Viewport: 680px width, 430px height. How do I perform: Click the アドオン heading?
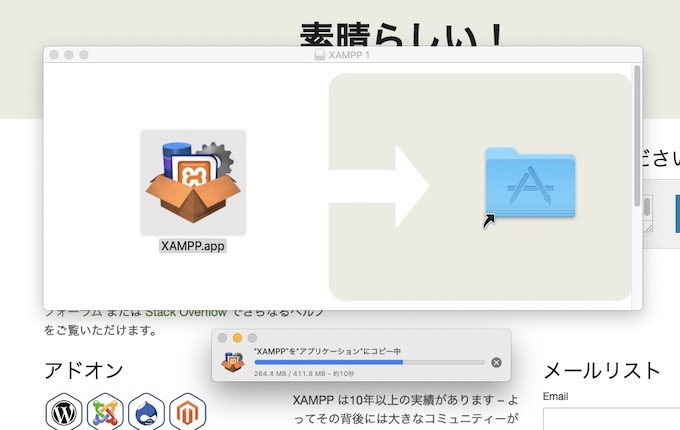84,371
